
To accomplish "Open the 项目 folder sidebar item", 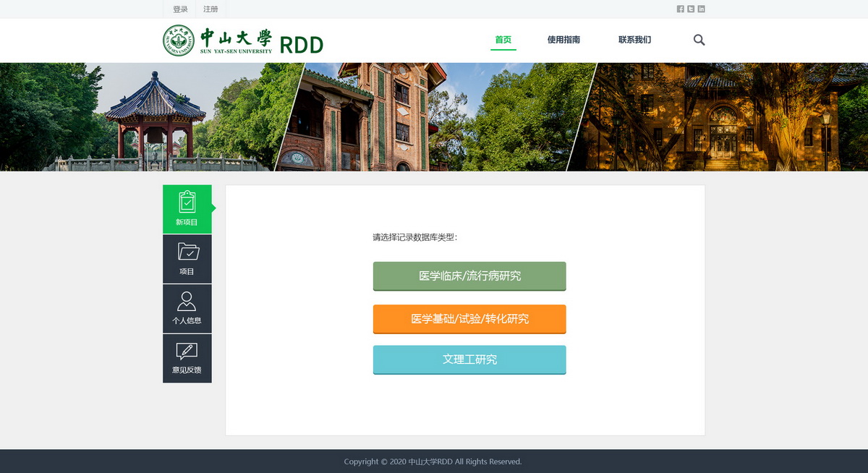I will tap(187, 259).
